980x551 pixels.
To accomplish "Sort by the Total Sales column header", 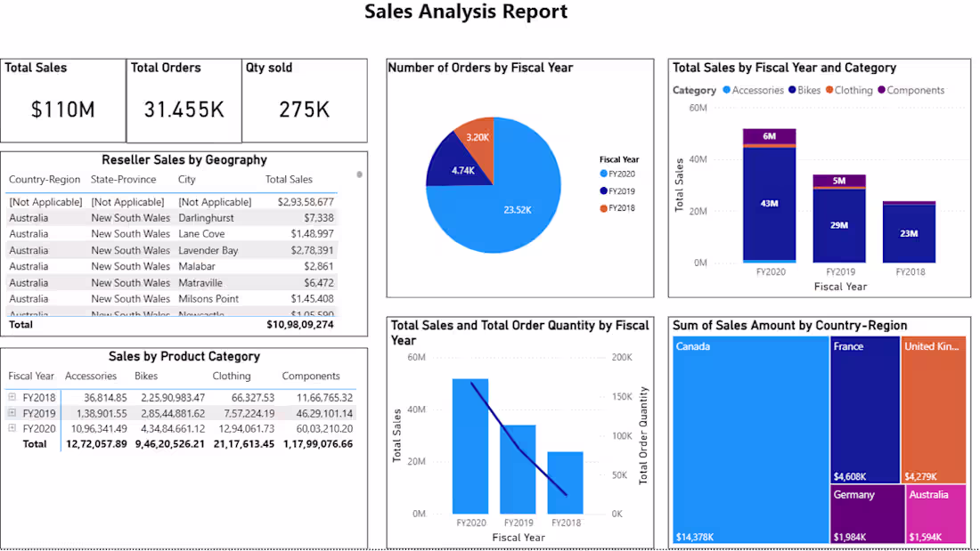I will tap(288, 179).
